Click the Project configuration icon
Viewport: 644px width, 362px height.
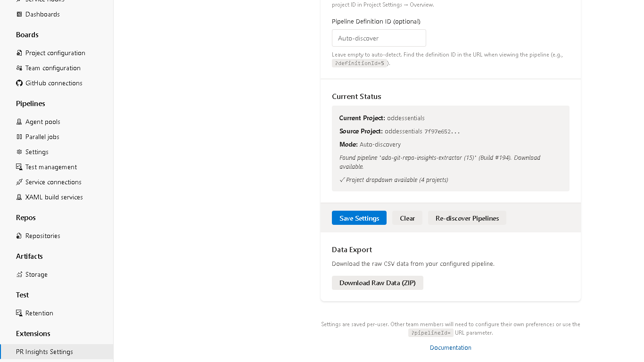[x=19, y=53]
